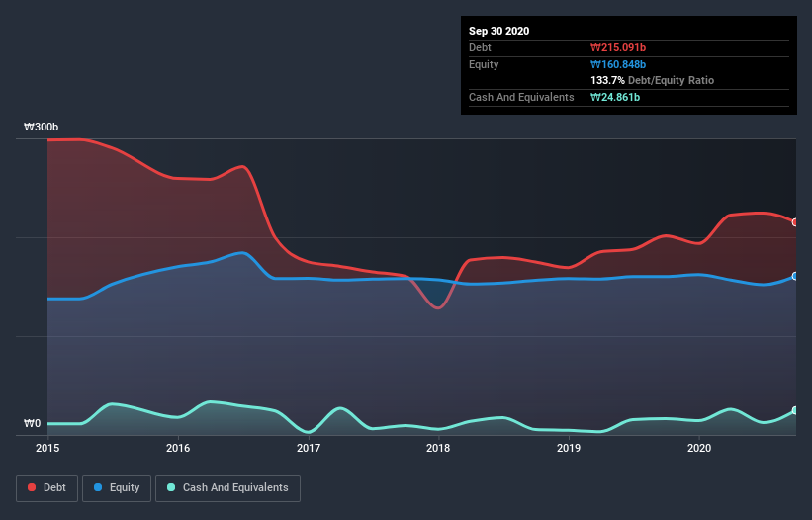Click the 133.7% Debt/Equity Ratio text
The image size is (812, 520).
[x=652, y=81]
